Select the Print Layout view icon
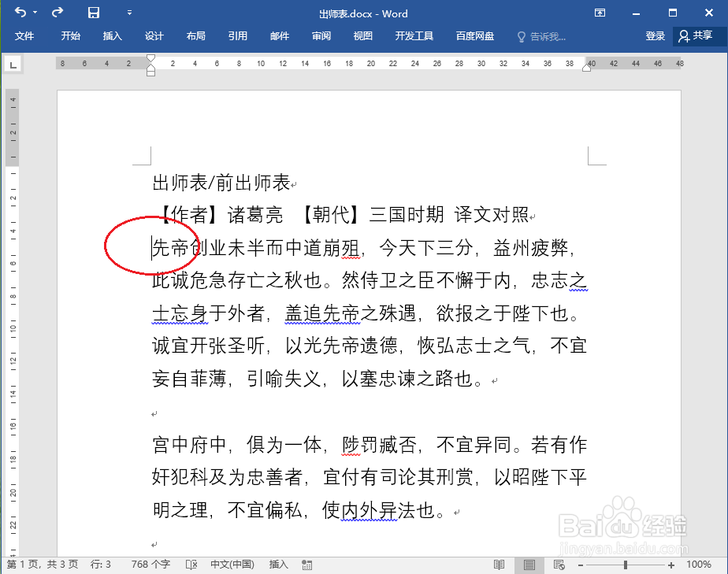Image resolution: width=728 pixels, height=574 pixels. click(529, 564)
